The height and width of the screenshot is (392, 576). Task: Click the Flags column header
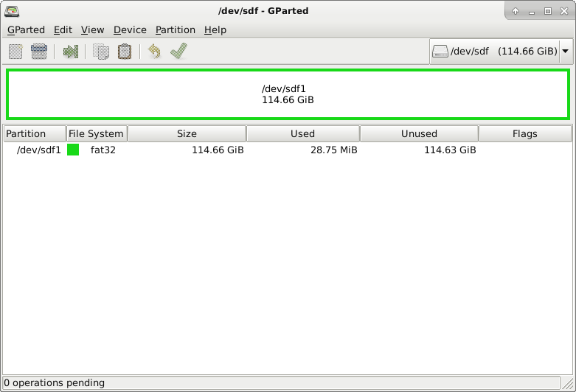click(x=525, y=133)
